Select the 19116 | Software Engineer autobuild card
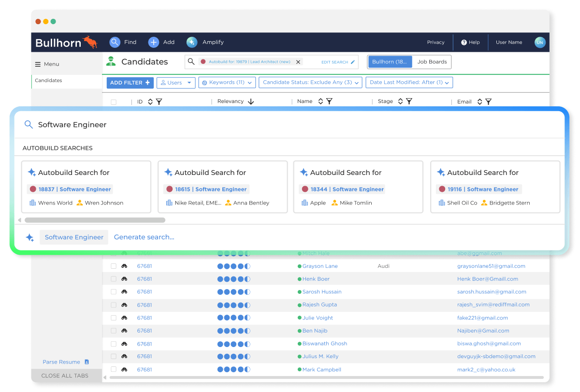The width and height of the screenshot is (580, 392). point(495,187)
